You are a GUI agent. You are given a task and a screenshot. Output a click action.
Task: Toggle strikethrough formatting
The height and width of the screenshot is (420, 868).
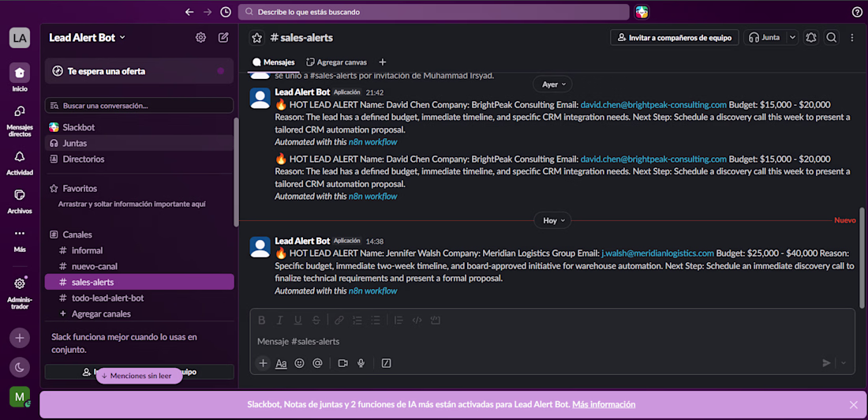pos(316,321)
